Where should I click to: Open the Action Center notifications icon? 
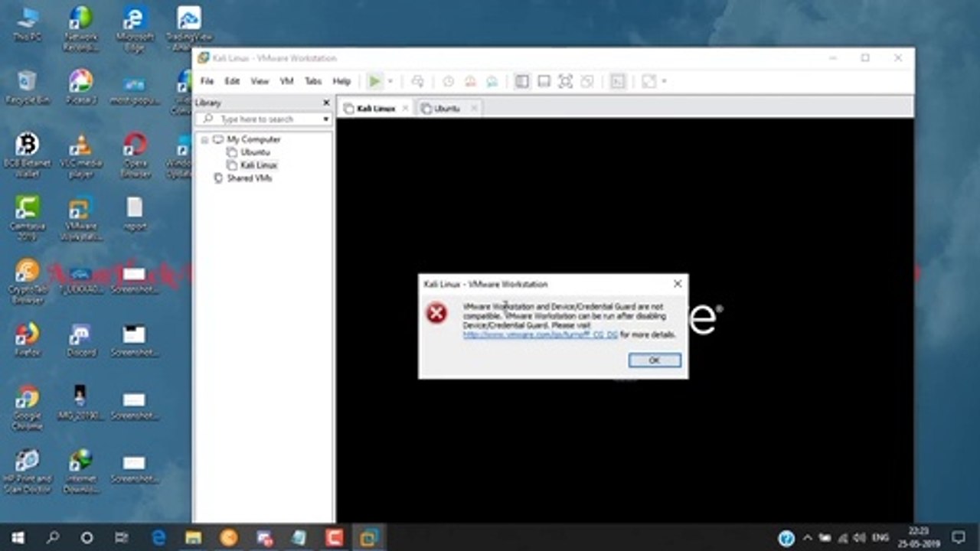[x=958, y=537]
